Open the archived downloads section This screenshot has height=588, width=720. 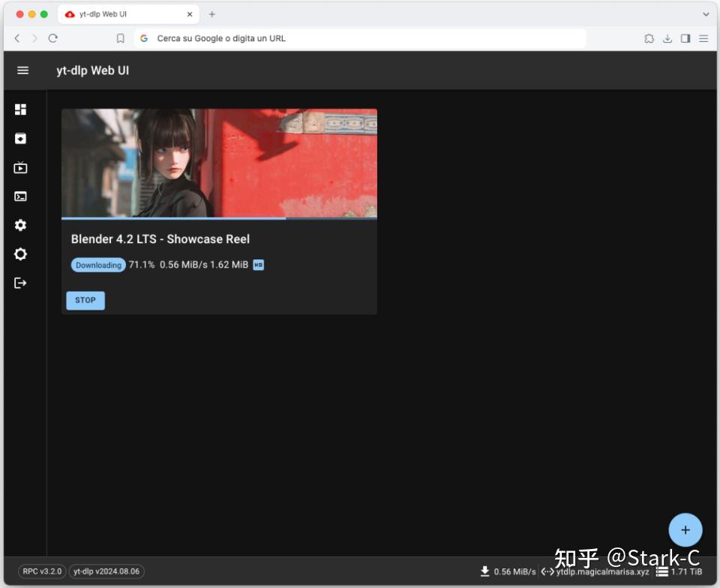20,138
